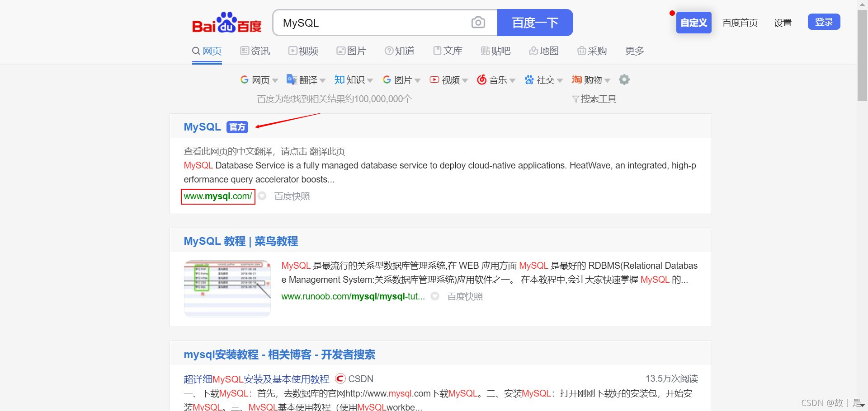Open 百度快照 for the mysql.com result
Screen dimensions: 868x411
[292, 196]
